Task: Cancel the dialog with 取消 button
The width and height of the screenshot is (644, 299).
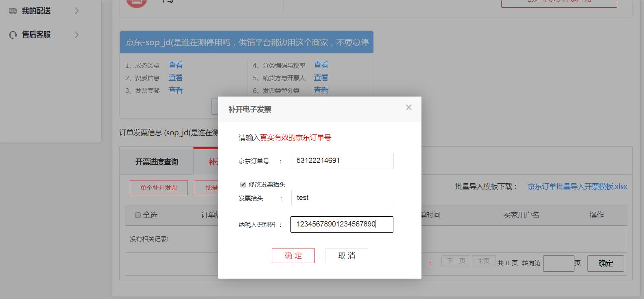Action: pyautogui.click(x=347, y=255)
